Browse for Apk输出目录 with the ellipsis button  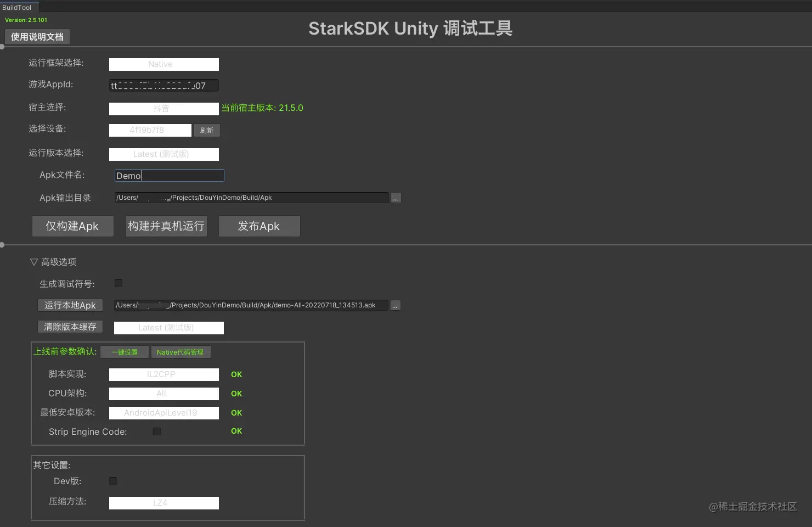[396, 198]
